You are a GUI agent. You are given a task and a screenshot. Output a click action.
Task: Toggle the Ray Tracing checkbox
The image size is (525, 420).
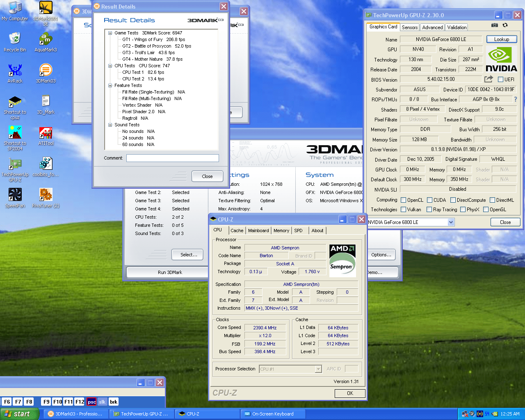point(429,210)
